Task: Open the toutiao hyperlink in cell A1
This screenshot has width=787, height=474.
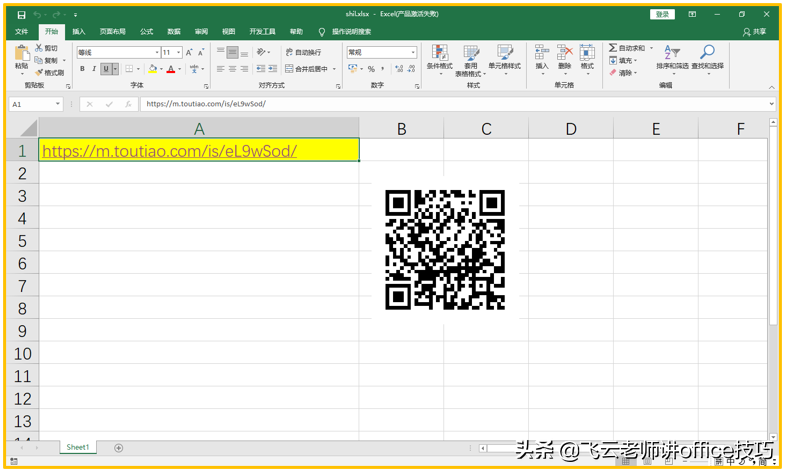Action: 169,151
